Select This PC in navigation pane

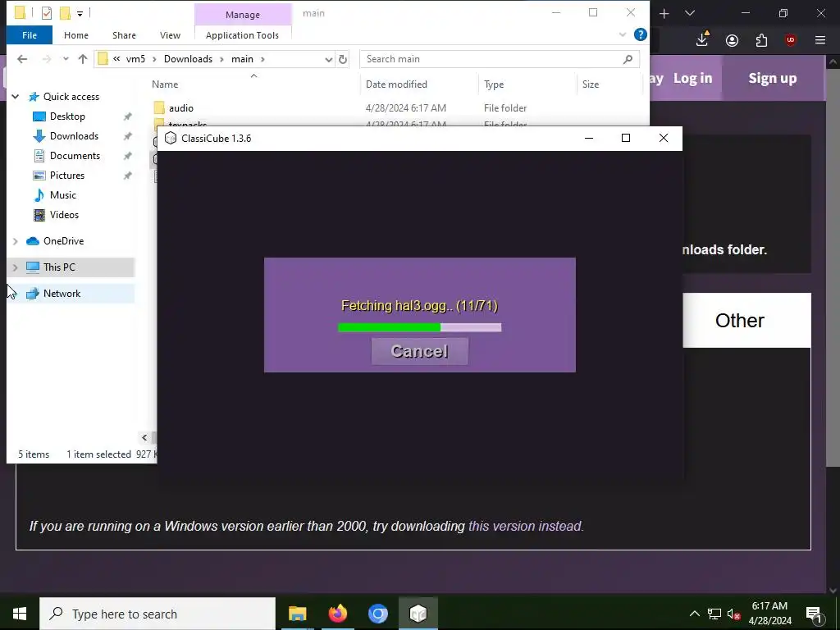[59, 267]
